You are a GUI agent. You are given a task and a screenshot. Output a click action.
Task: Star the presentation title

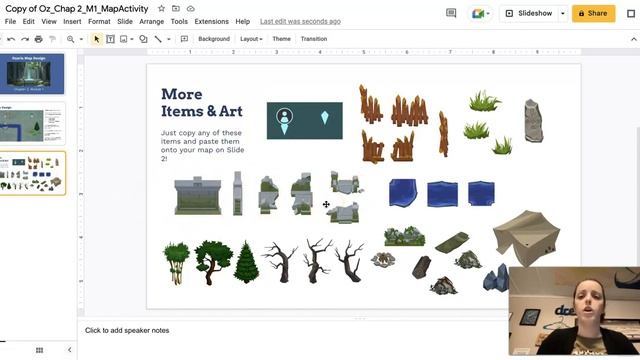(161, 9)
